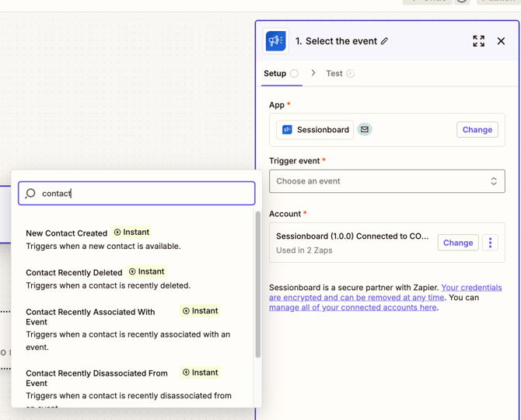
Task: Open manage all connected accounts link
Action: pyautogui.click(x=352, y=307)
